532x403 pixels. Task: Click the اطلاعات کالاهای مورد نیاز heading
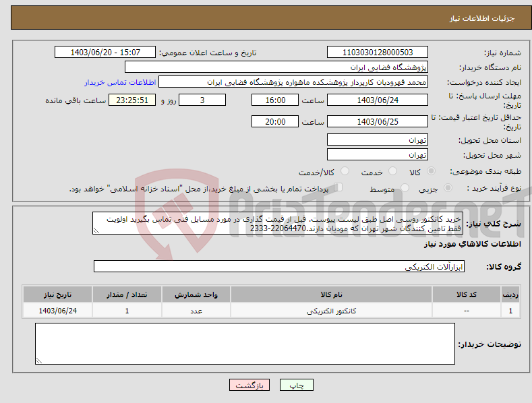tap(472, 244)
